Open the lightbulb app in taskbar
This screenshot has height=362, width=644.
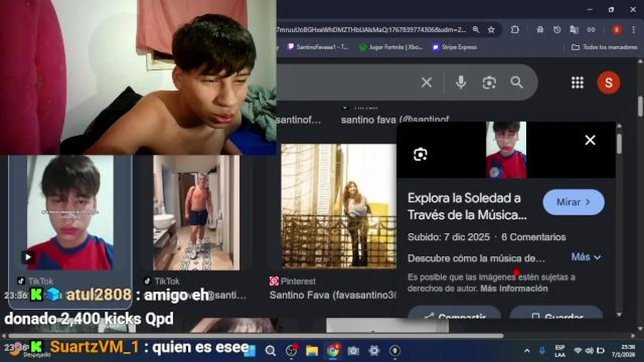click(x=394, y=350)
